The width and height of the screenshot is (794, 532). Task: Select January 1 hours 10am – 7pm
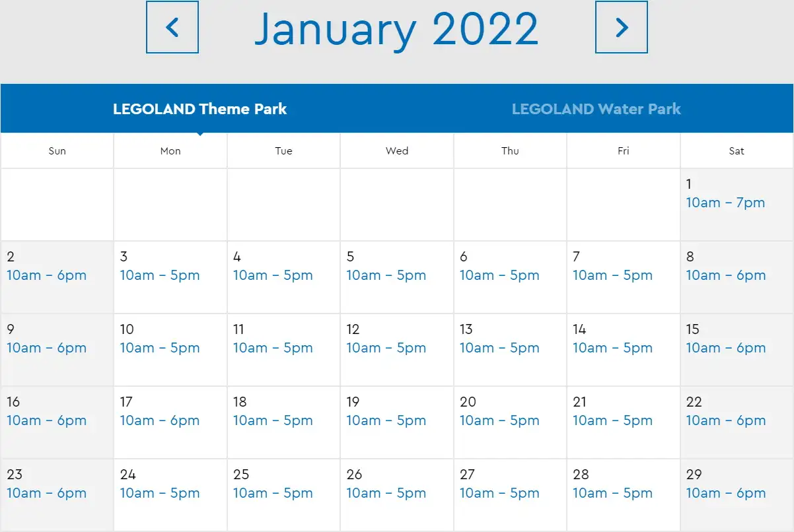(x=725, y=203)
